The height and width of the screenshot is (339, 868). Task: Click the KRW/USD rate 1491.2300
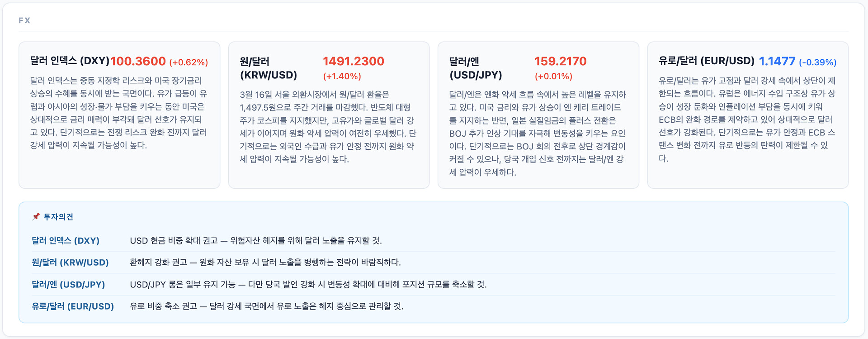[x=354, y=61]
